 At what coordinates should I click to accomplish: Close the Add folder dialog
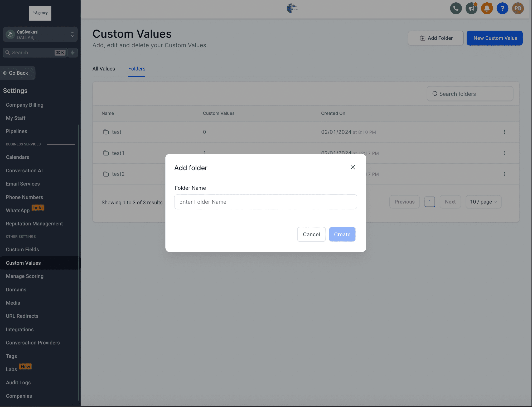click(353, 167)
